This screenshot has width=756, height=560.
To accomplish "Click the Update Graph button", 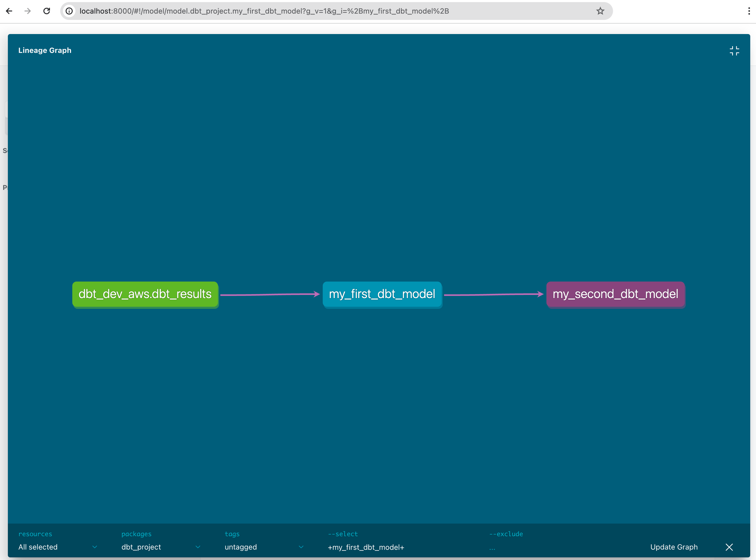I will [x=674, y=547].
